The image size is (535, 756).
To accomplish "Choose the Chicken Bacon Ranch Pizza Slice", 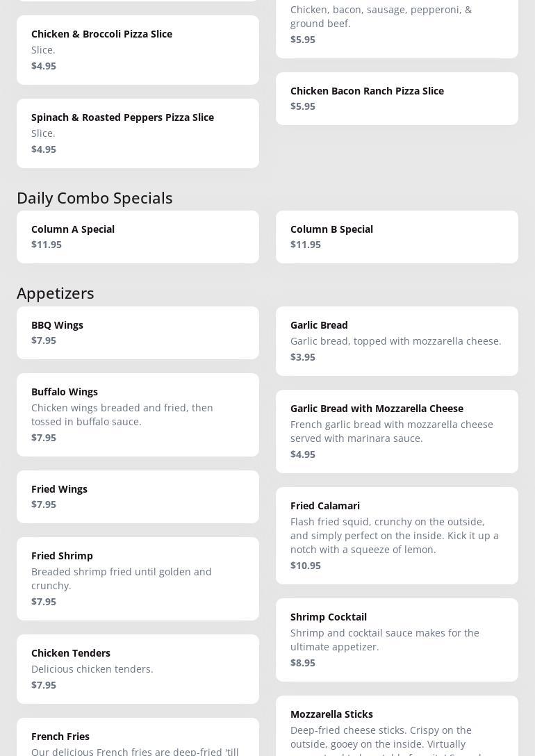I will pos(396,99).
